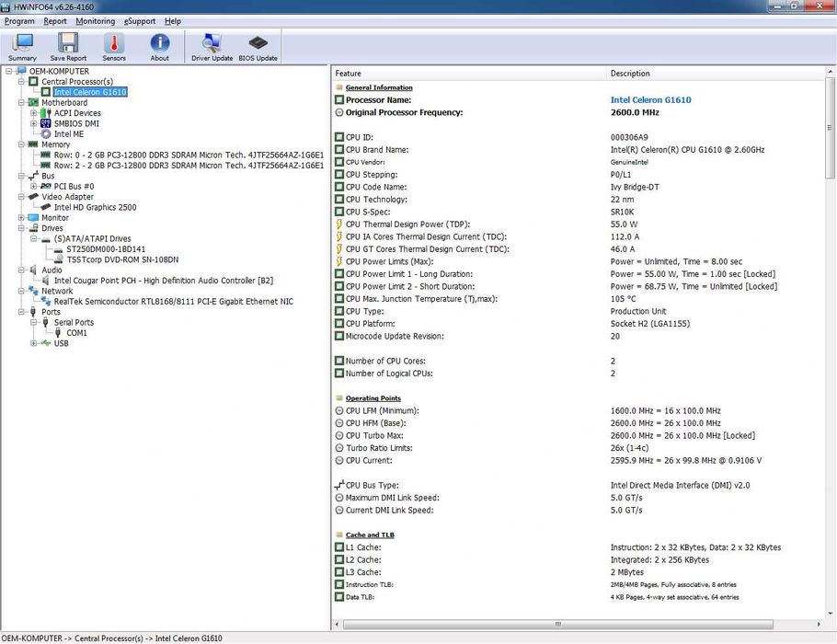
Task: Expand the Monitor branch
Action: [x=21, y=218]
